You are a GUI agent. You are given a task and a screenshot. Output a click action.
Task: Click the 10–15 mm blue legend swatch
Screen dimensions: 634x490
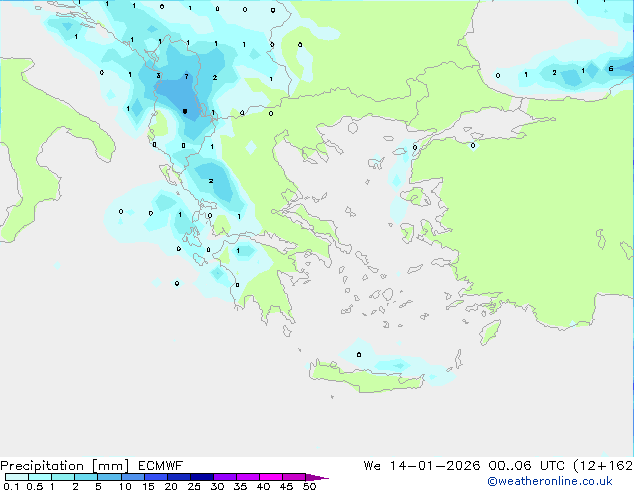coord(133,477)
